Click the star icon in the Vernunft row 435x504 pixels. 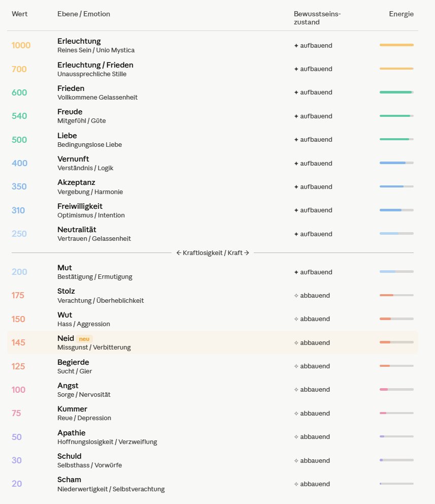(x=296, y=164)
